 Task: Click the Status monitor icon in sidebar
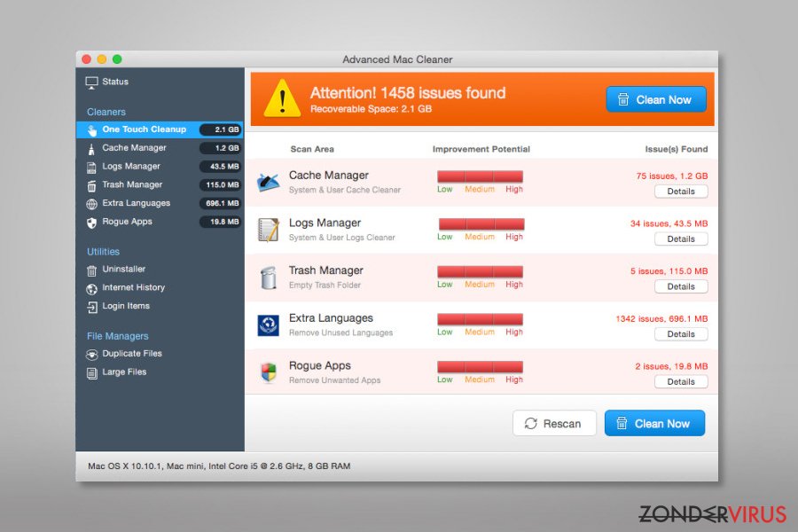[x=91, y=82]
